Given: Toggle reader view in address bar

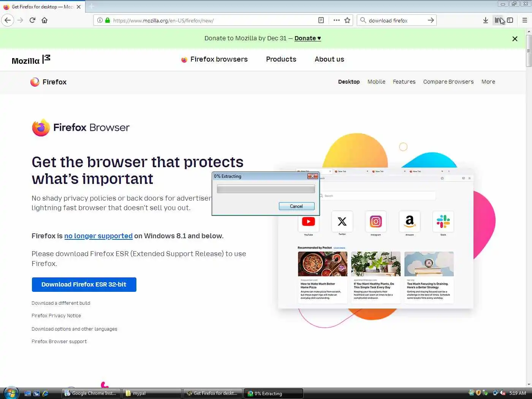Looking at the screenshot, I should 321,20.
